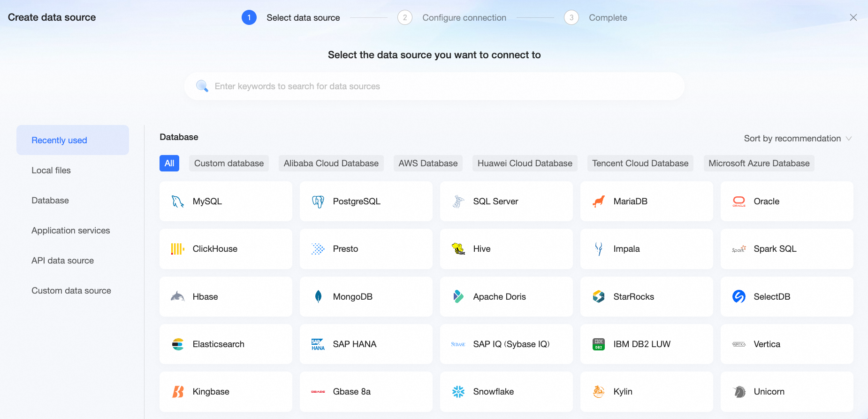Click step 3 Complete
Image resolution: width=868 pixels, height=419 pixels.
tap(595, 18)
